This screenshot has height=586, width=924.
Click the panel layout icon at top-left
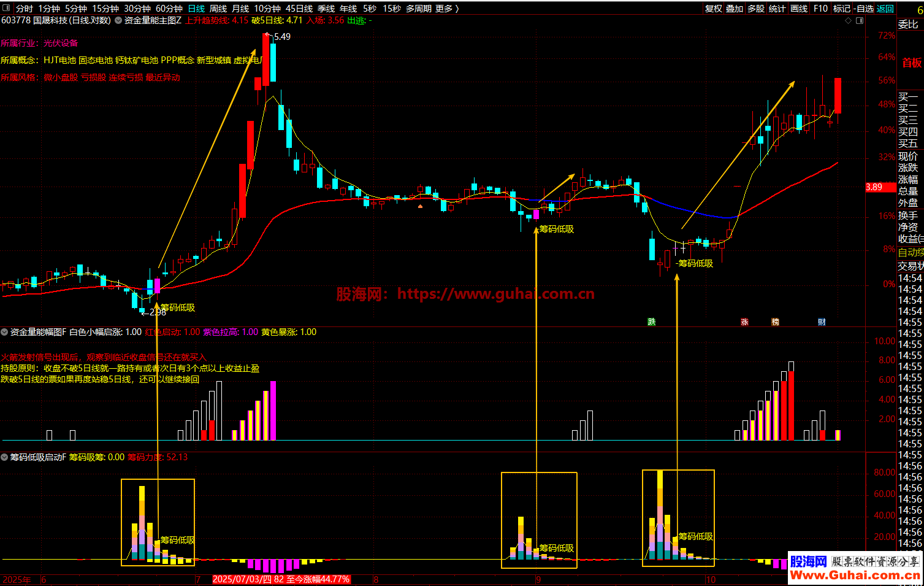click(x=6, y=9)
